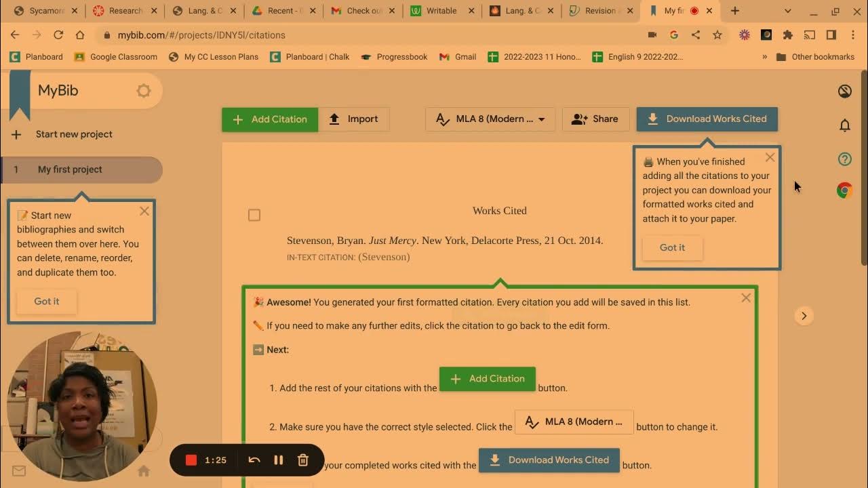Open the Chrome three-dot menu
868x488 pixels.
pyautogui.click(x=852, y=35)
